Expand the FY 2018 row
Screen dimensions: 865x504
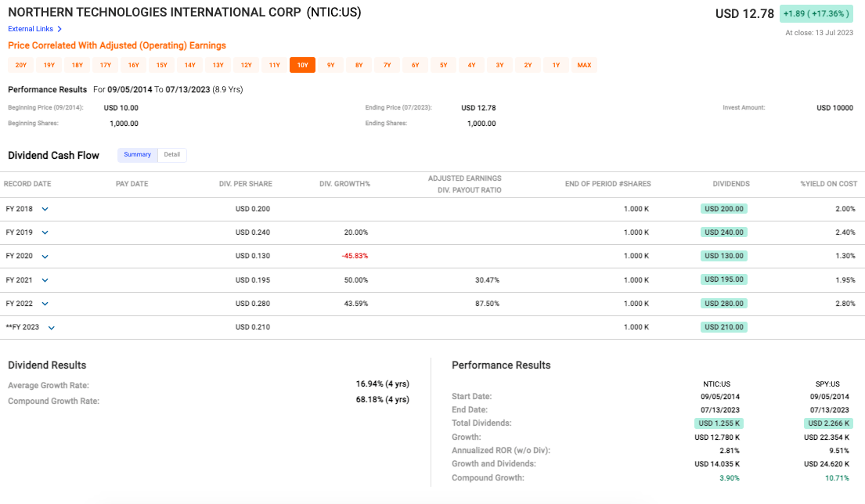coord(45,209)
